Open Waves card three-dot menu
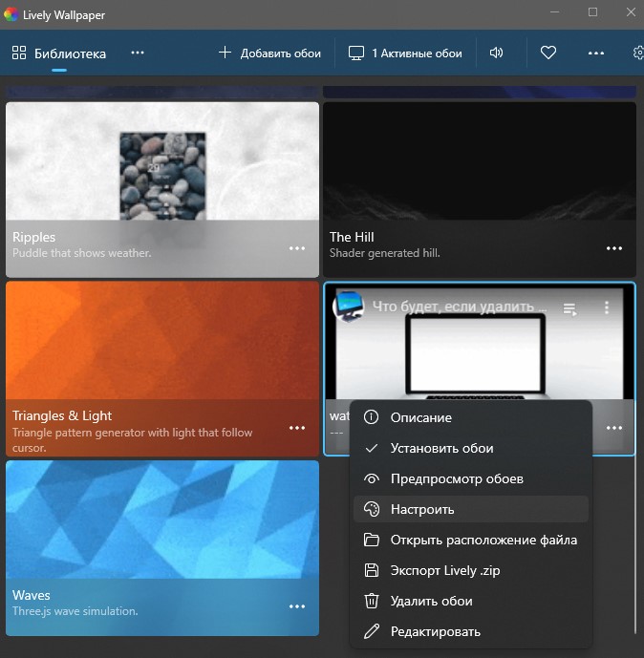Screen dimensions: 644x658 coord(297,606)
